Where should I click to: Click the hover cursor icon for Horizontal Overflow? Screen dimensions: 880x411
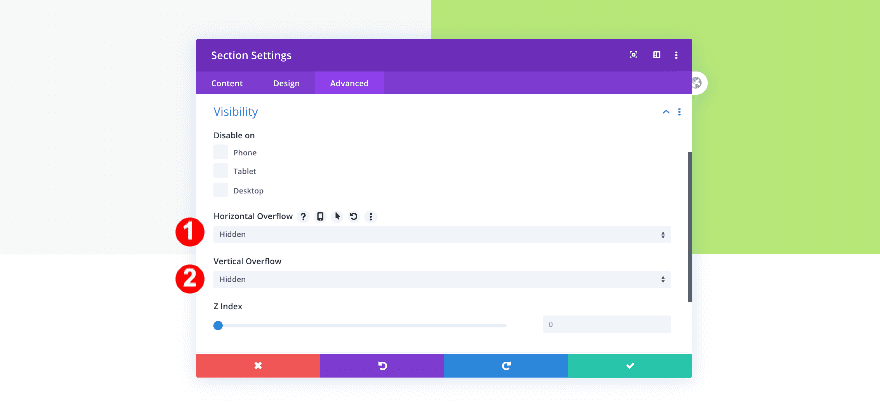pos(337,217)
